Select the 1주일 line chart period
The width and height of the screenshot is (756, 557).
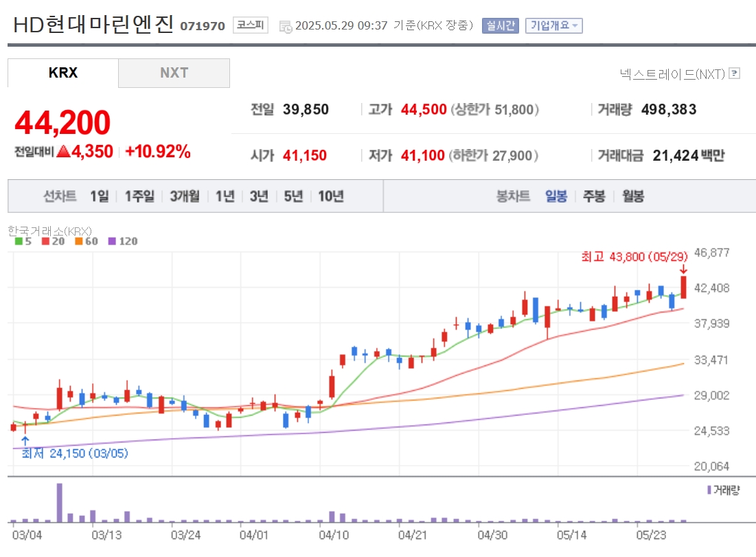point(139,196)
